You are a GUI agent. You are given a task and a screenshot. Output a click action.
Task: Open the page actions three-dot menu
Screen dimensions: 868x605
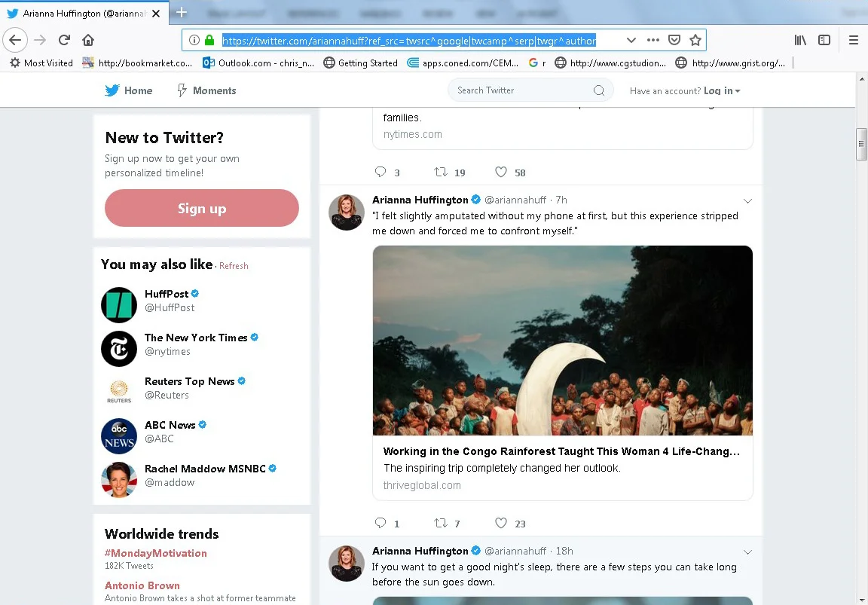pyautogui.click(x=653, y=40)
